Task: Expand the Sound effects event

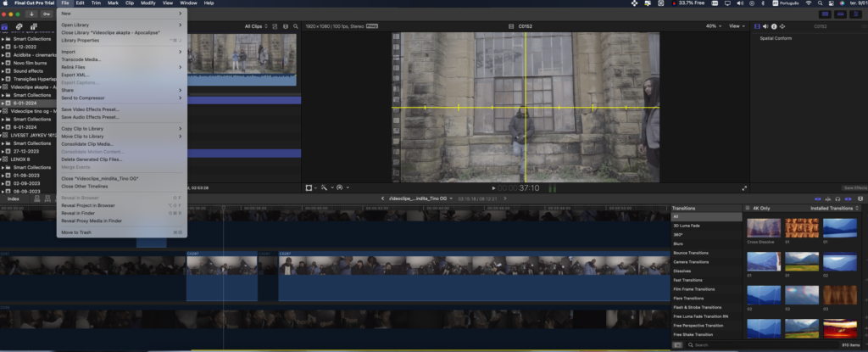Action: (x=3, y=71)
